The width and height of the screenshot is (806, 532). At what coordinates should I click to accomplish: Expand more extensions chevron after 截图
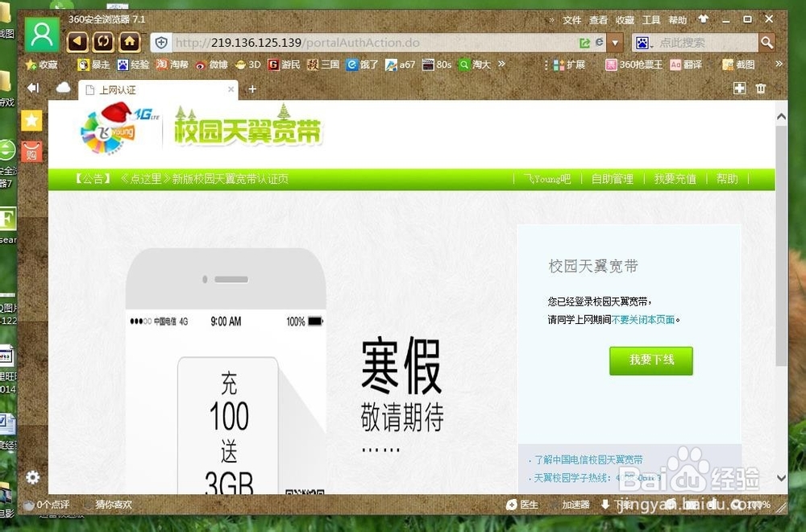click(779, 64)
